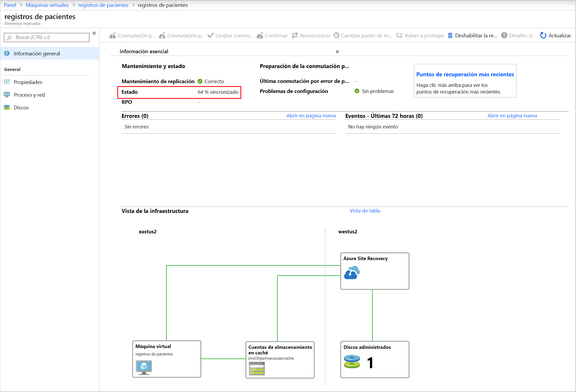Click the second Conmutación failover toolbar icon
The height and width of the screenshot is (392, 576).
(162, 35)
